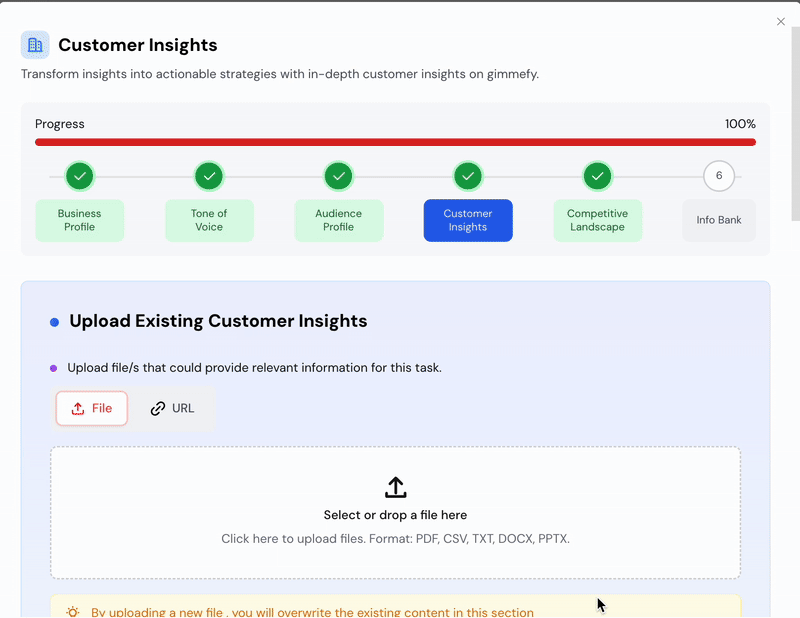Open the Business Profile step
The image size is (800, 618).
(x=80, y=220)
